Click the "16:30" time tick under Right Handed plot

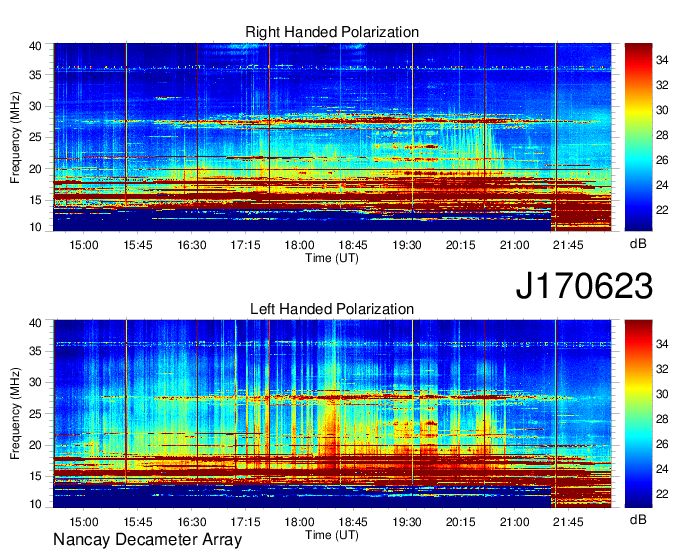click(x=192, y=245)
